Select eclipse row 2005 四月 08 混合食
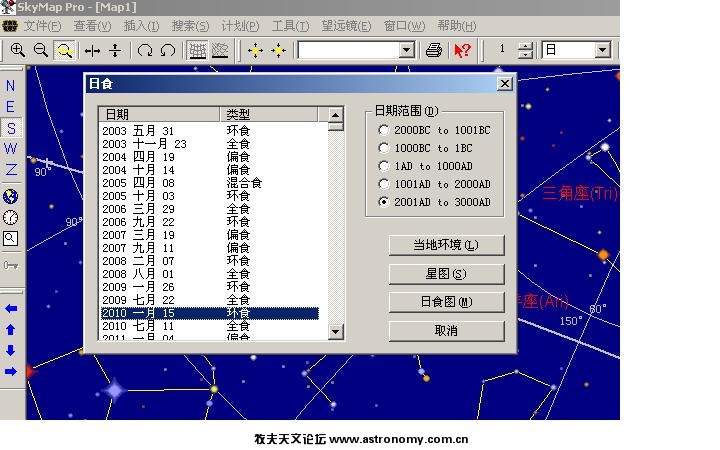The width and height of the screenshot is (720, 450). tap(209, 183)
